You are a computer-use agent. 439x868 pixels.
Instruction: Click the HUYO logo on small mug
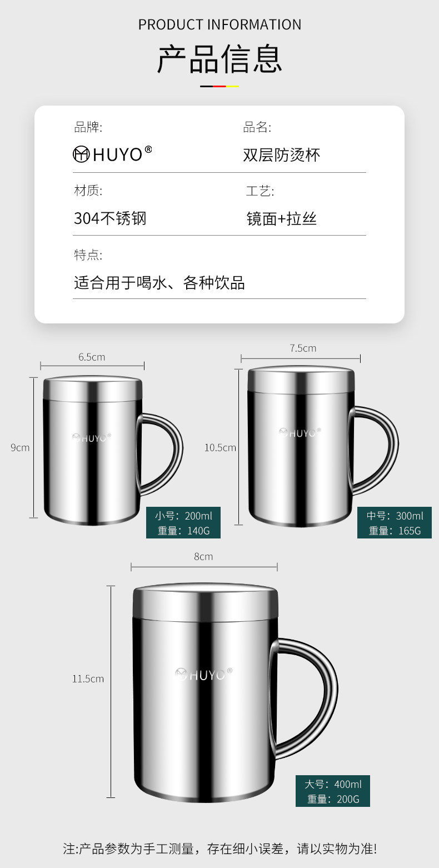tap(92, 437)
